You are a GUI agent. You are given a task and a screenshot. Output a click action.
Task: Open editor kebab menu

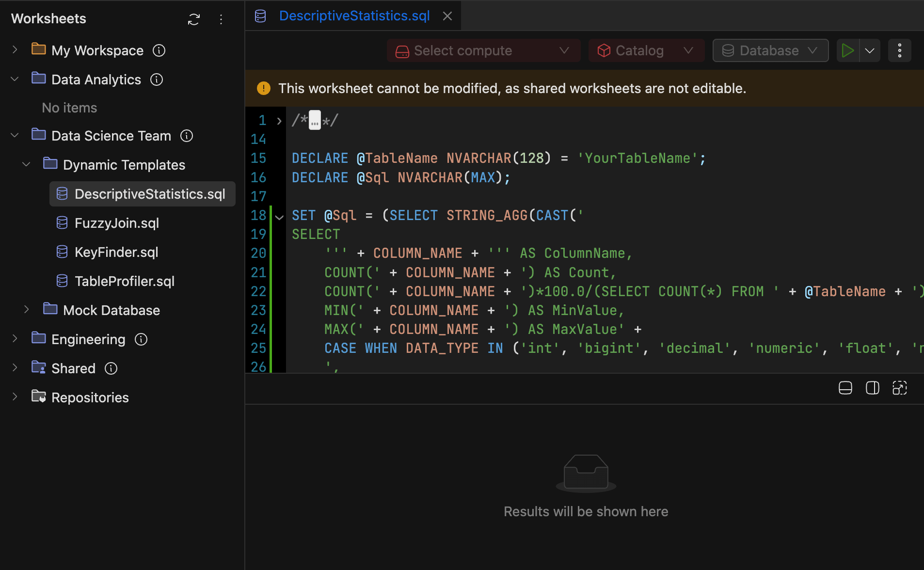point(900,50)
